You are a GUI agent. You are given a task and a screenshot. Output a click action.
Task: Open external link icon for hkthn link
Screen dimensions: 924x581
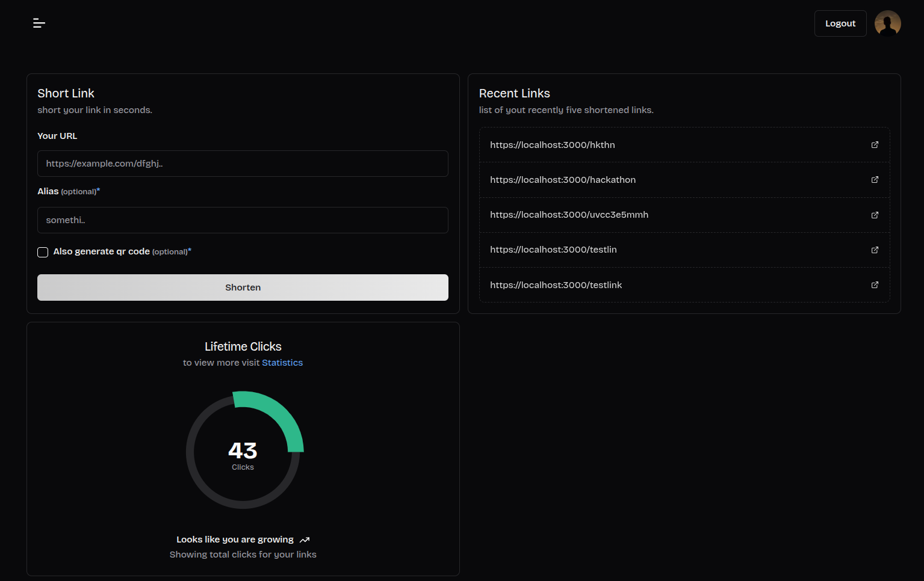click(875, 145)
